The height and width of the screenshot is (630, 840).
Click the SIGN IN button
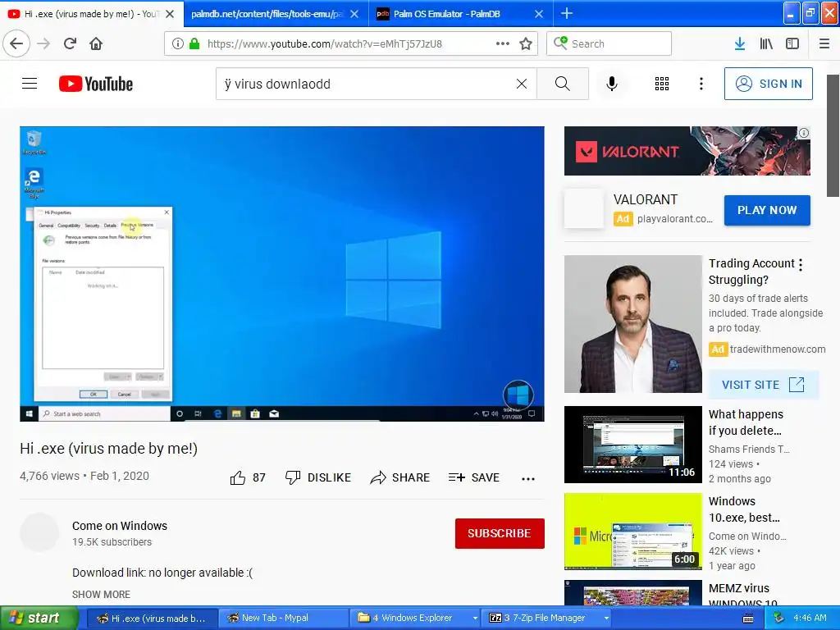[768, 84]
